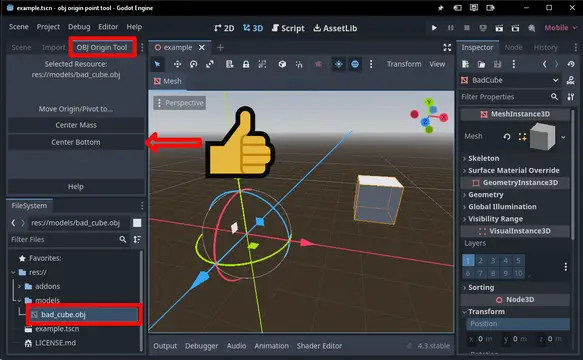Click the FileSystem path field
583x360 pixels.
(79, 223)
